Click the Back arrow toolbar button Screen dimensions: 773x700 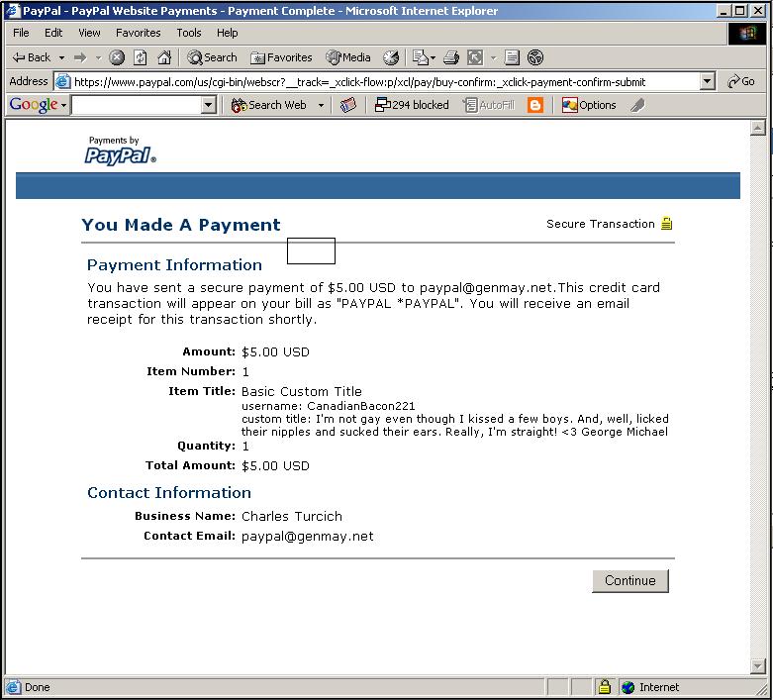click(x=31, y=57)
